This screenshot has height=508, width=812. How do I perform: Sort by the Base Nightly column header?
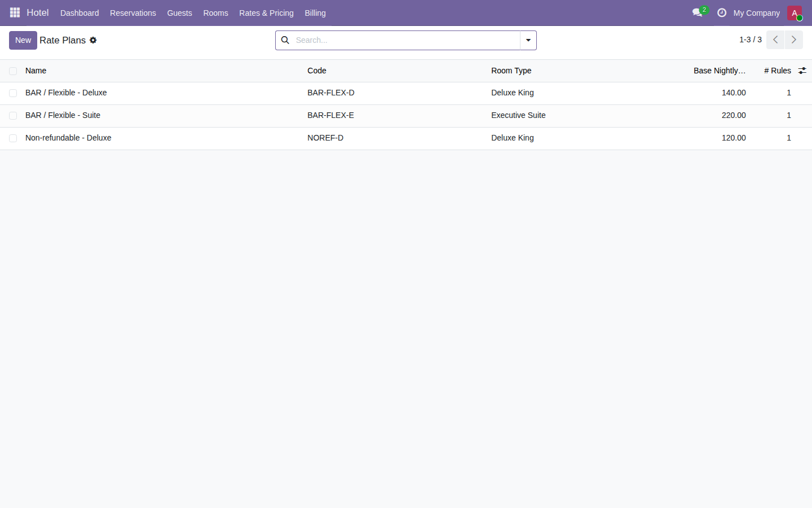(720, 71)
